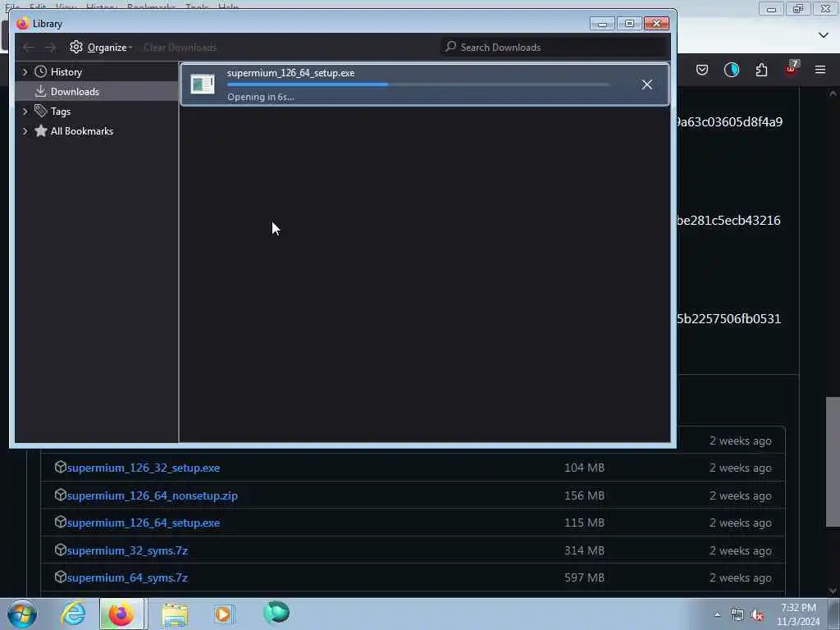This screenshot has height=630, width=840.
Task: Open the blue circular extension icon in the Firefox toolbar
Action: (x=731, y=71)
